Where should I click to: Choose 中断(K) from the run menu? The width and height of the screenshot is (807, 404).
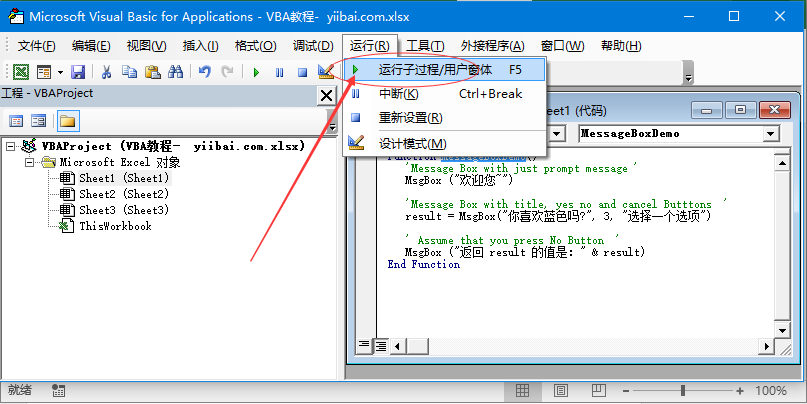click(x=445, y=94)
